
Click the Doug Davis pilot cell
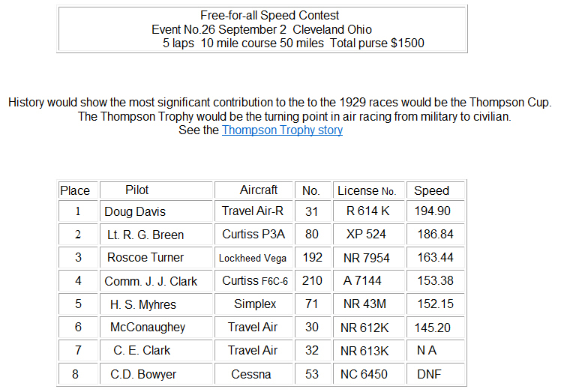pos(135,212)
